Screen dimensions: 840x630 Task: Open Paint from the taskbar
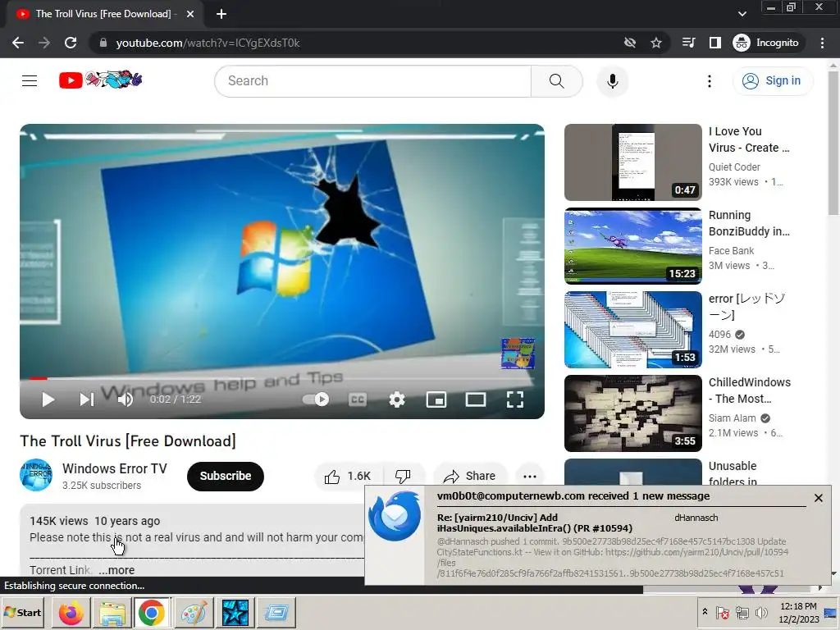click(194, 612)
